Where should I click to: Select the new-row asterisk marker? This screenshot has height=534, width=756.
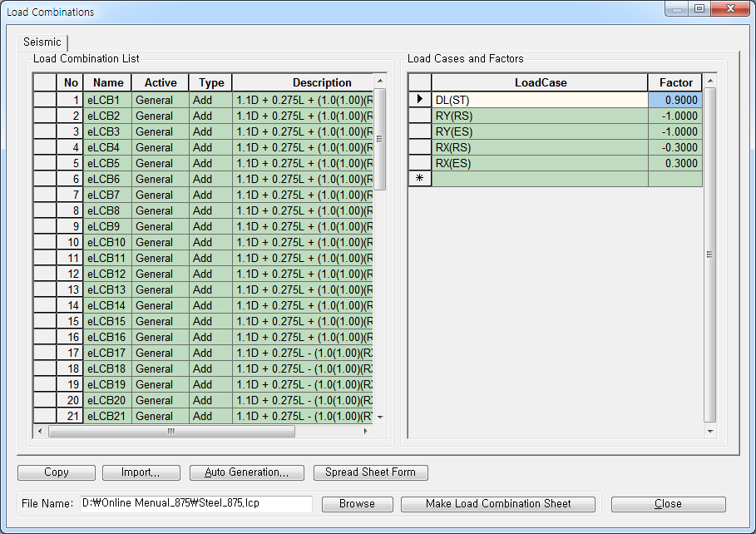pos(420,179)
